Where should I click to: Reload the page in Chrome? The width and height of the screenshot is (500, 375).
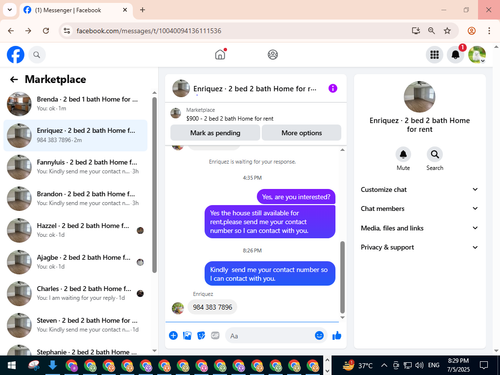click(46, 31)
